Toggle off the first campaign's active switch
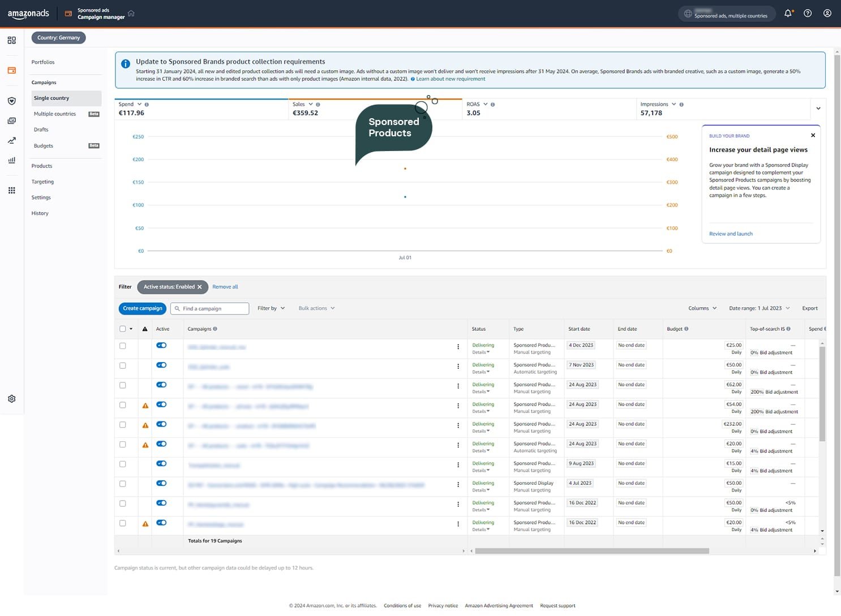841x616 pixels. pyautogui.click(x=161, y=346)
